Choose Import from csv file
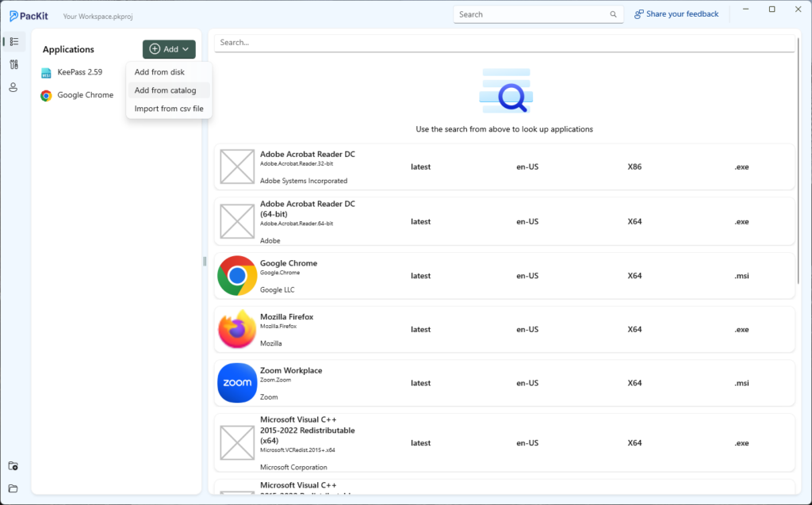812x505 pixels. click(169, 109)
